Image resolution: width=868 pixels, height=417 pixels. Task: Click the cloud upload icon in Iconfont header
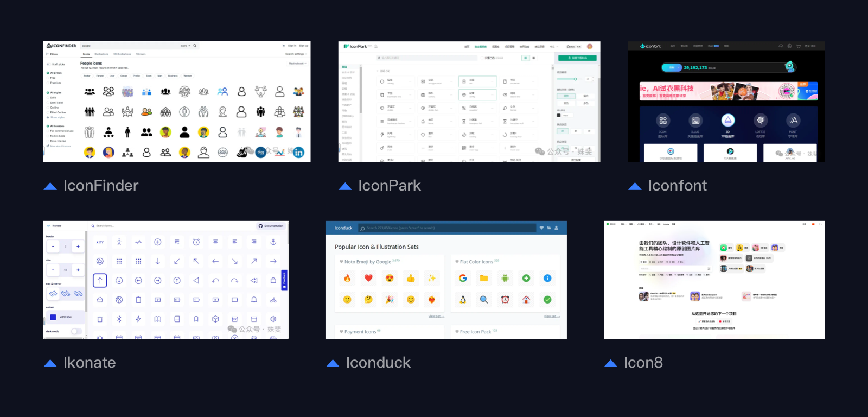tap(781, 46)
